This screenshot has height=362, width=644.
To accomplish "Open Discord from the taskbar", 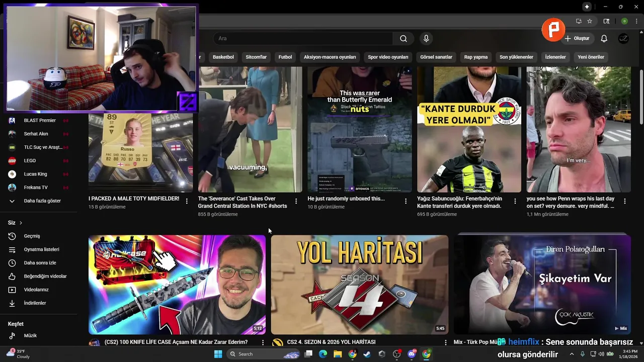I will (x=412, y=354).
